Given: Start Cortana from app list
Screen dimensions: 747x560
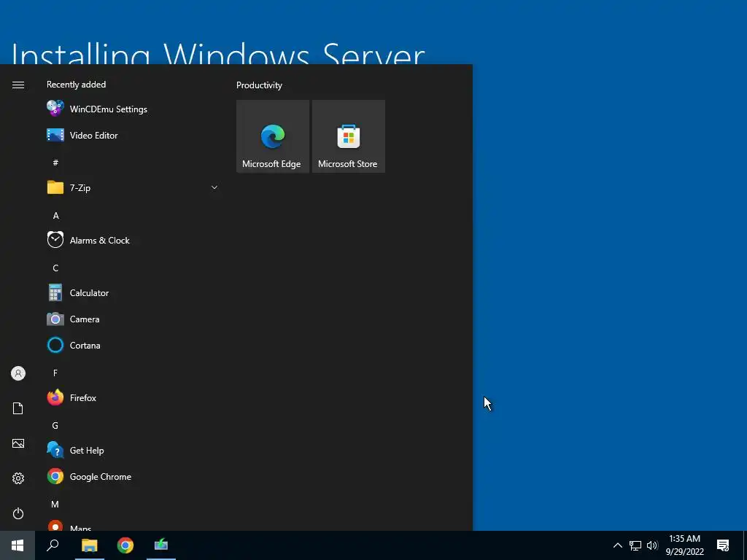Looking at the screenshot, I should click(x=133, y=345).
